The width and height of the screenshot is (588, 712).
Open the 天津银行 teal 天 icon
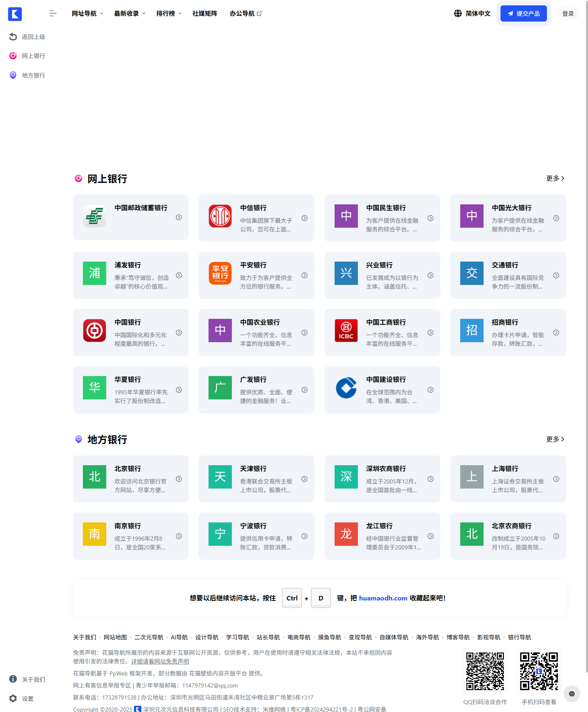(x=220, y=477)
